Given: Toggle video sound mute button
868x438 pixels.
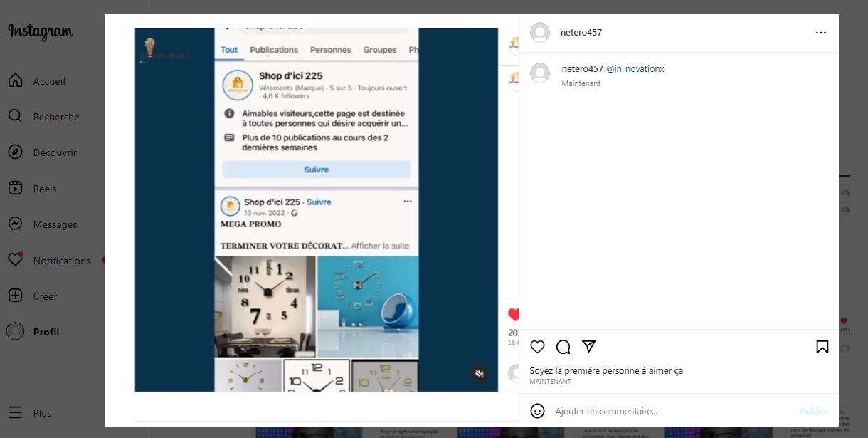Looking at the screenshot, I should (x=480, y=373).
